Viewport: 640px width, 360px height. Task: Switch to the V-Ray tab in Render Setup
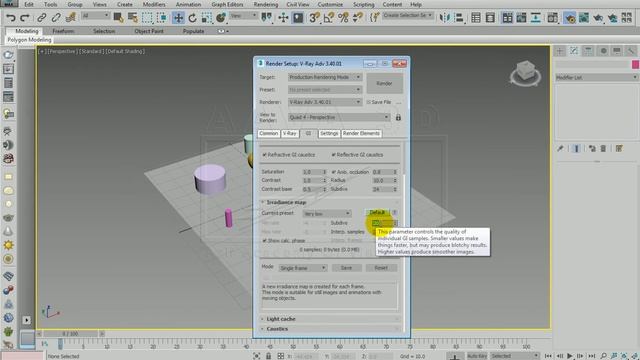(290, 133)
